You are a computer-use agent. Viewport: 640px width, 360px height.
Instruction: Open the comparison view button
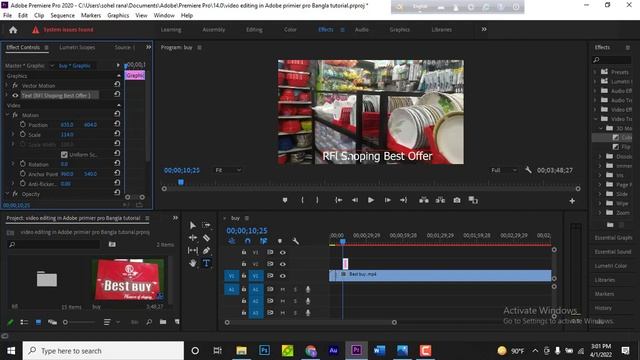473,200
